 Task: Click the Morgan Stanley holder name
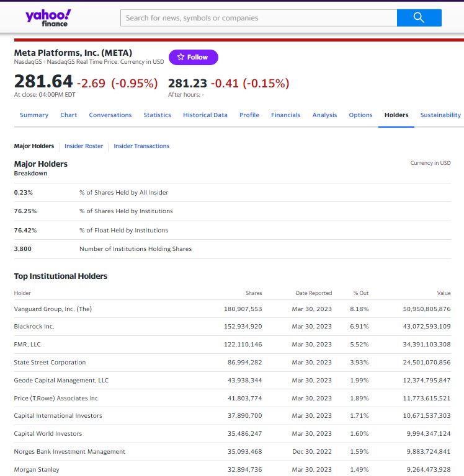click(37, 469)
